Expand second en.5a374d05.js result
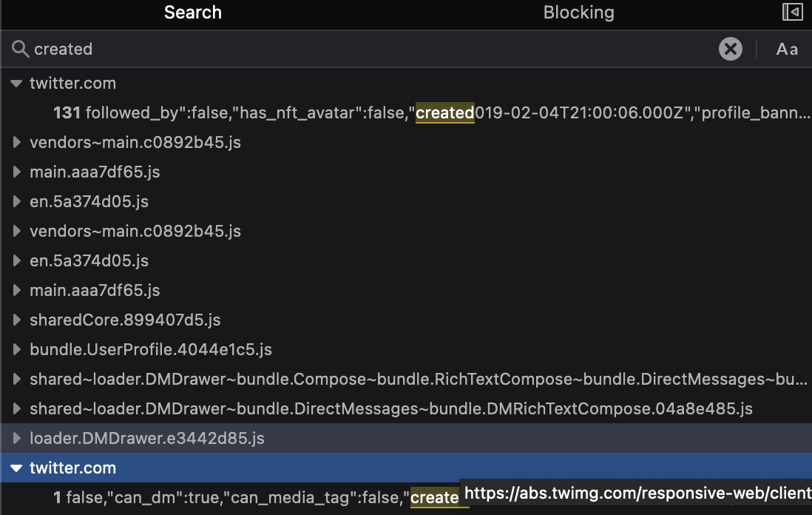812x515 pixels. coord(16,260)
